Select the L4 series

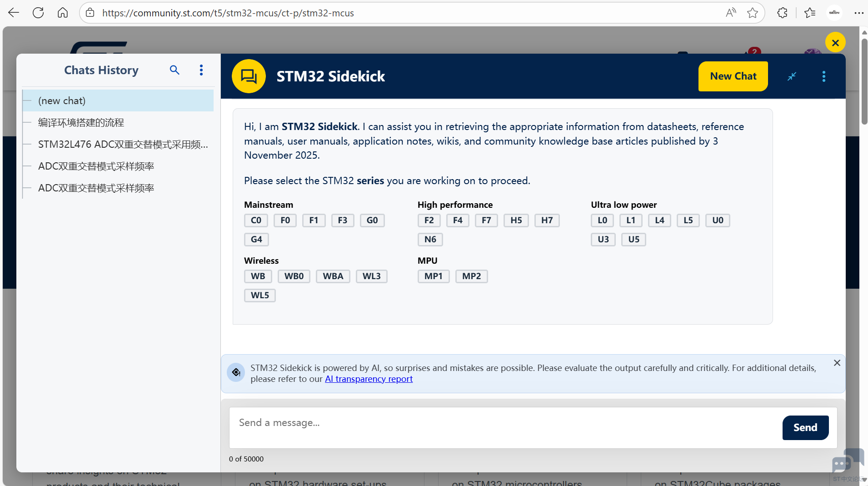point(659,220)
